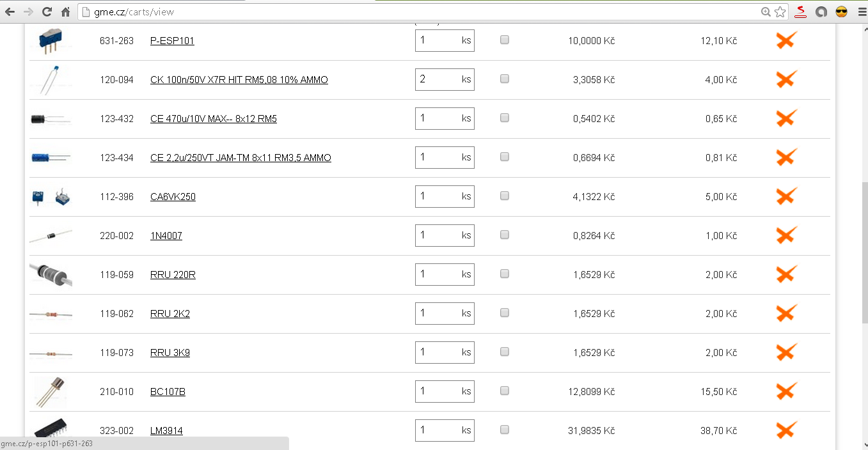Bookmark this page with the star icon
This screenshot has width=868, height=450.
coord(780,12)
